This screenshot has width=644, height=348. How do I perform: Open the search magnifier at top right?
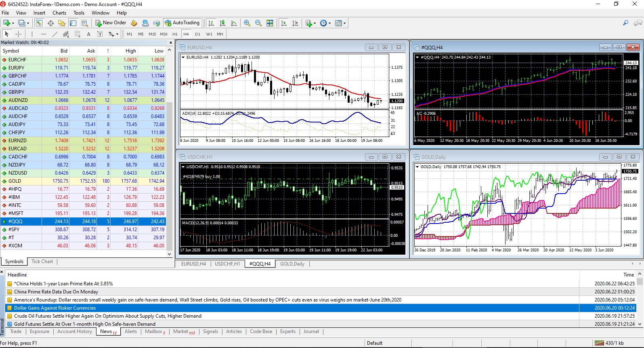point(625,23)
